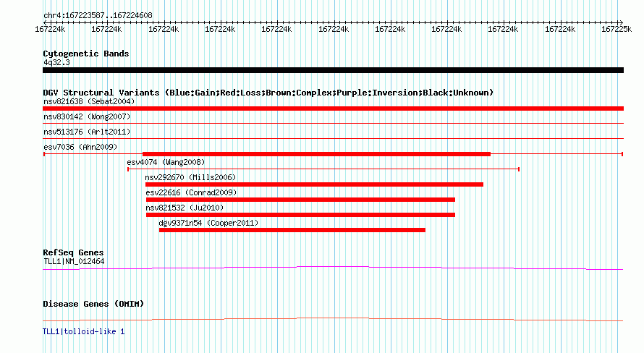
Task: Open the TLL1|tolloid-like 1 link
Action: pos(84,331)
